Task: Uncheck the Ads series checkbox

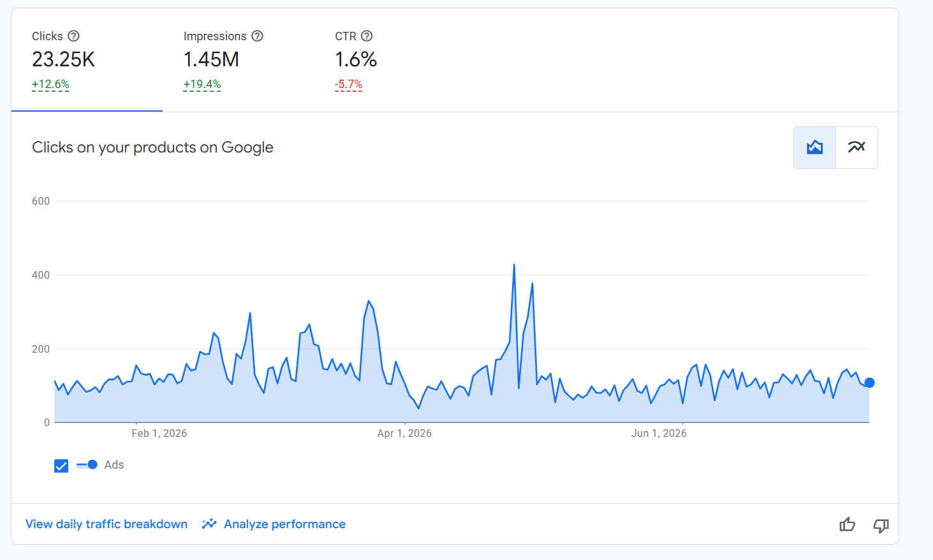Action: [x=61, y=466]
